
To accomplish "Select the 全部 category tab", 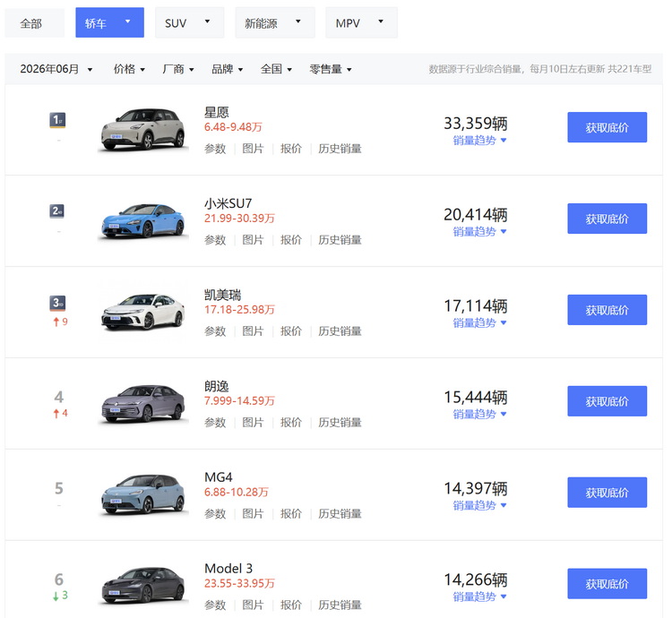I will point(34,23).
